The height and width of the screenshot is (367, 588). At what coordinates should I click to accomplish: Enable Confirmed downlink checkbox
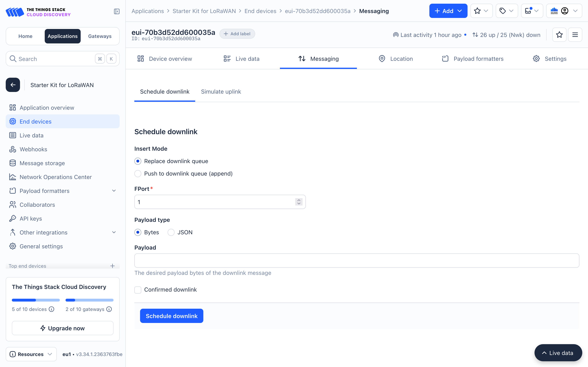pos(138,290)
